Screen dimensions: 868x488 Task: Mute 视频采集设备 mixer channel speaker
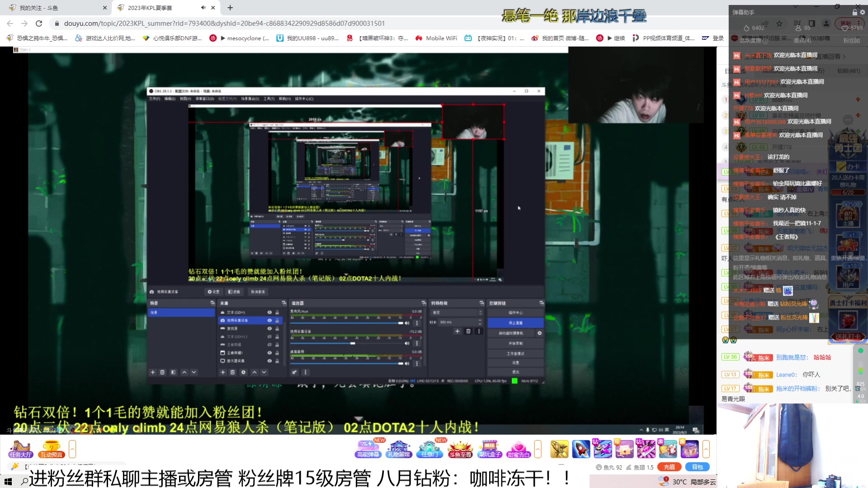point(407,343)
